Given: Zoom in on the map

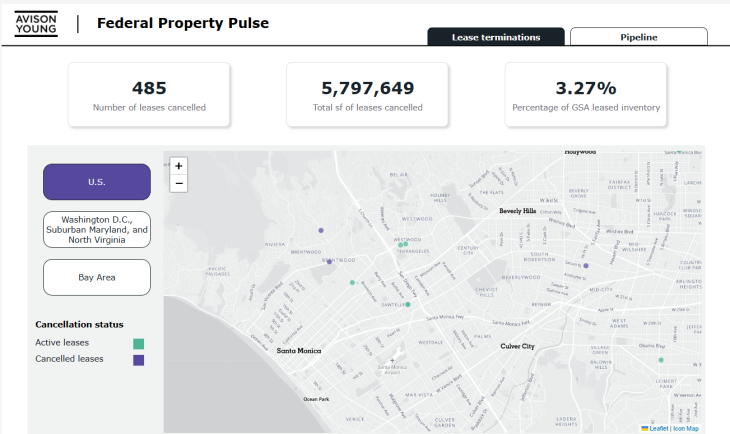Looking at the screenshot, I should (178, 166).
